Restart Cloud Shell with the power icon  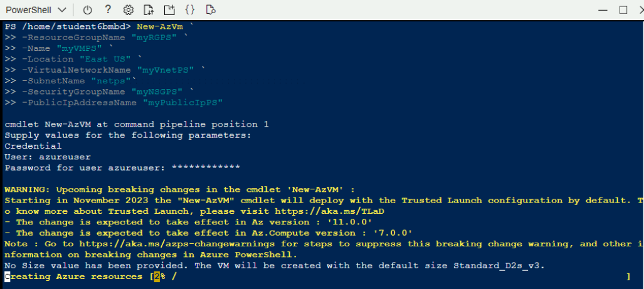click(88, 10)
